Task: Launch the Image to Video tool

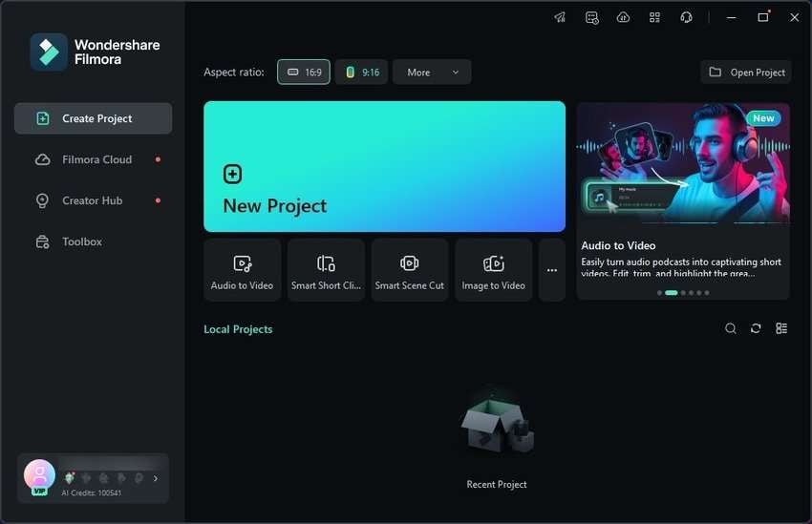Action: tap(494, 270)
